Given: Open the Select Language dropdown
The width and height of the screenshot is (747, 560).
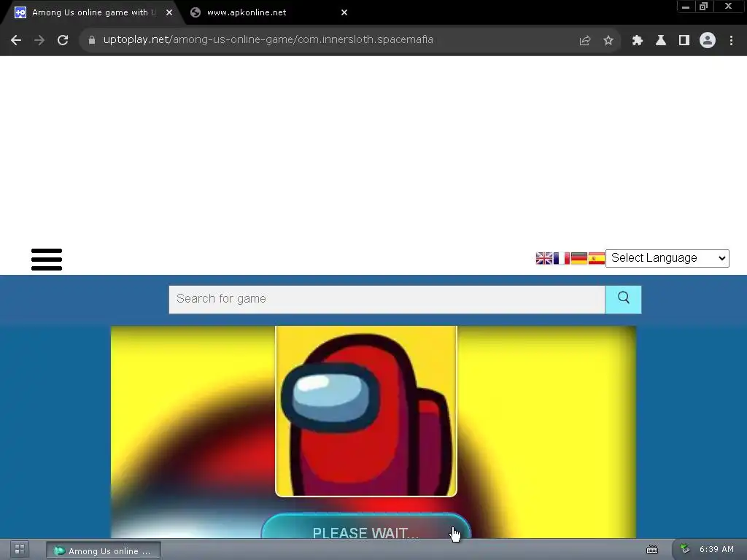Looking at the screenshot, I should click(667, 258).
